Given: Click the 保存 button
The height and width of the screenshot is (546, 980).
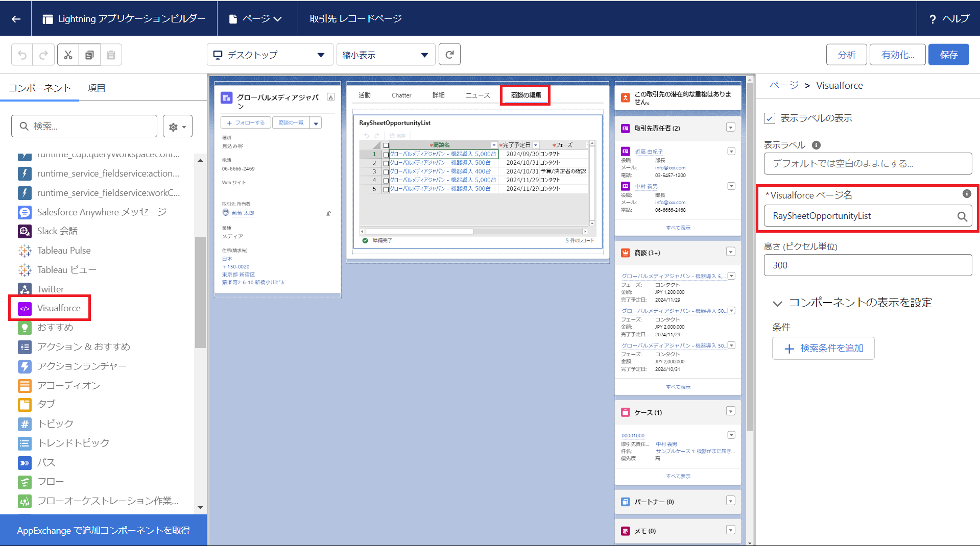Looking at the screenshot, I should tap(948, 55).
